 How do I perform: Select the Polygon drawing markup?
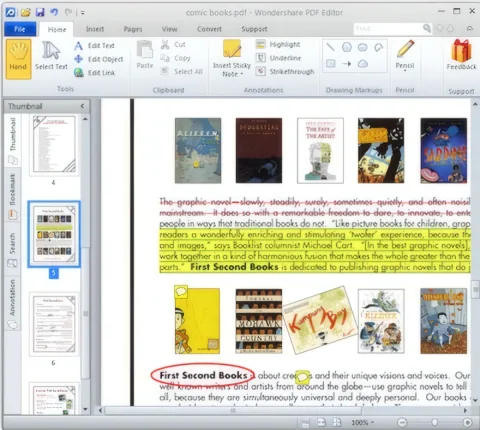(347, 47)
